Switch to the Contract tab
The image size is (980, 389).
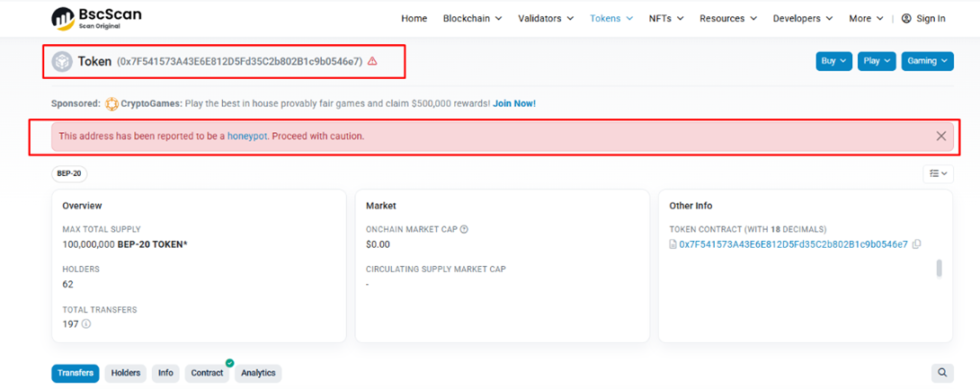tap(207, 373)
